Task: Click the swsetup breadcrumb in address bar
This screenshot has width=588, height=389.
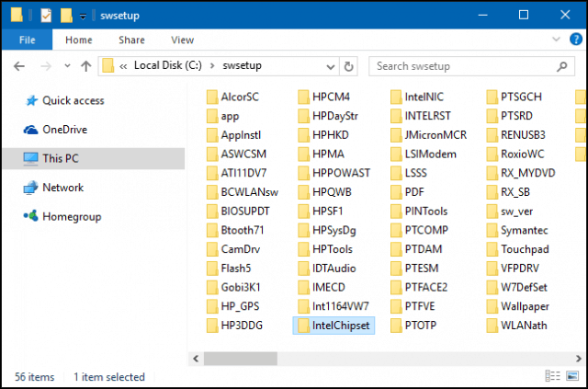Action: [x=243, y=65]
